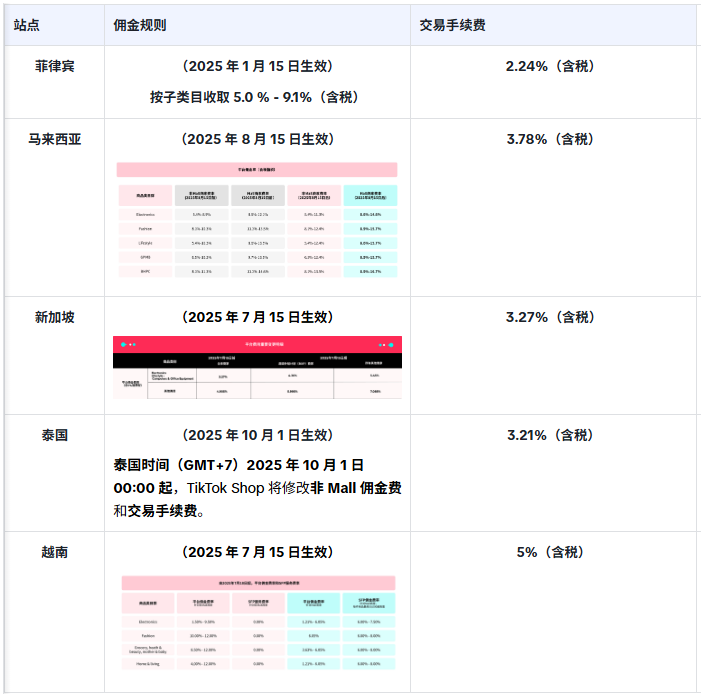Open the Malaysia commission rate table image
Screen dimensions: 701x697
[x=257, y=220]
